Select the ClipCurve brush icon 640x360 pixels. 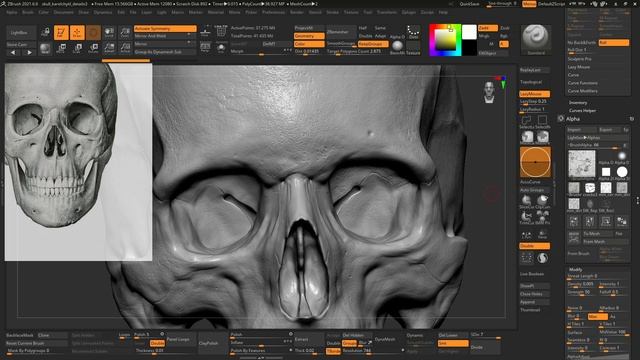tap(542, 200)
